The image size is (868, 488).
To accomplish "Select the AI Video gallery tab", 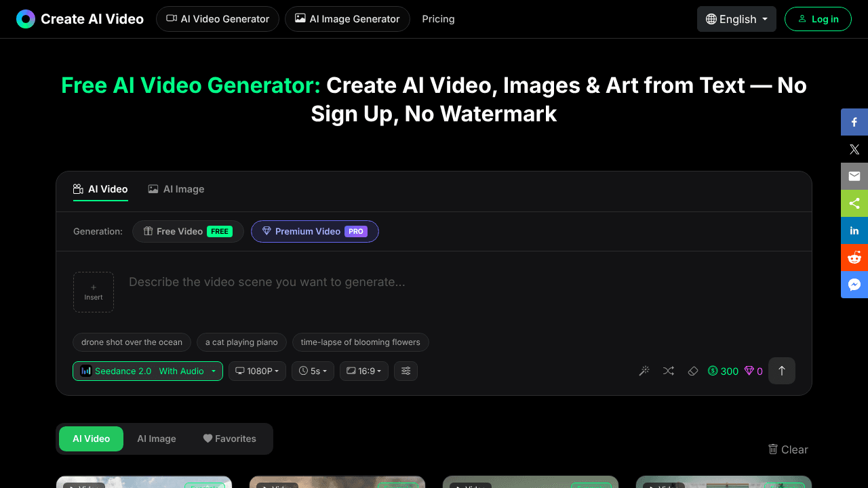I will point(92,439).
